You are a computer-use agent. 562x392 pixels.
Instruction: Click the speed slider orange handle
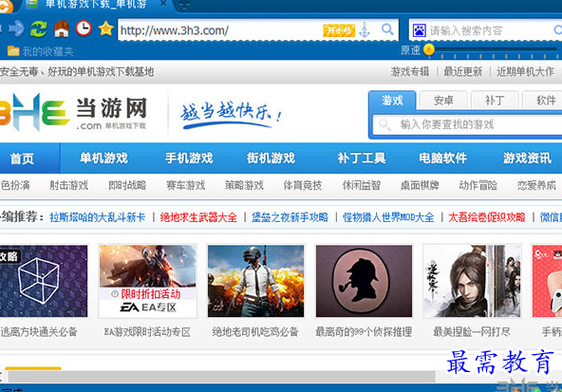tap(429, 49)
